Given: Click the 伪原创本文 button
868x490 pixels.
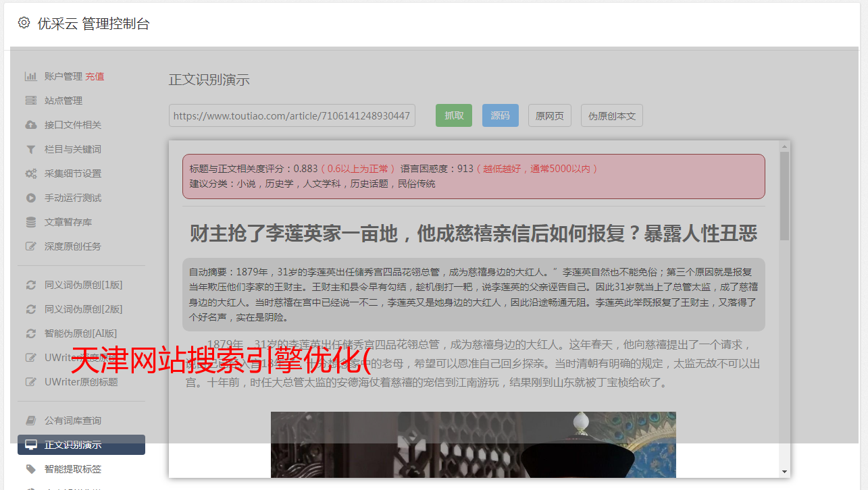Looking at the screenshot, I should pyautogui.click(x=612, y=115).
